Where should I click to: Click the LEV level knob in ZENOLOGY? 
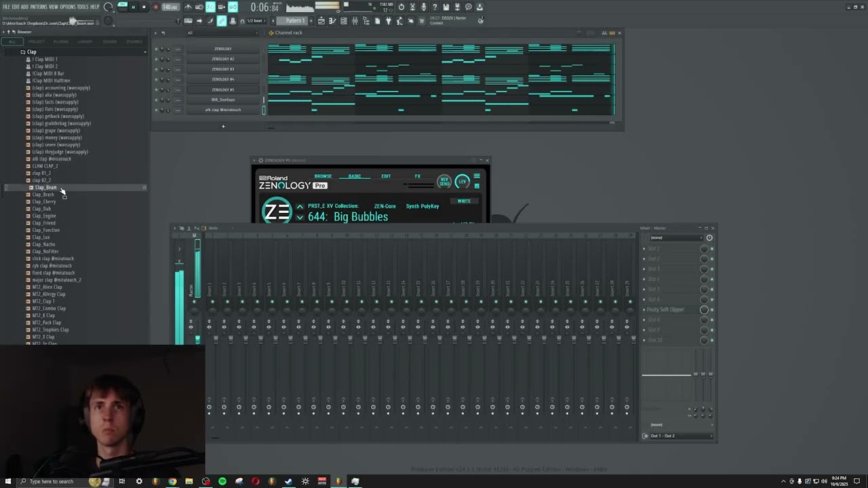[462, 182]
